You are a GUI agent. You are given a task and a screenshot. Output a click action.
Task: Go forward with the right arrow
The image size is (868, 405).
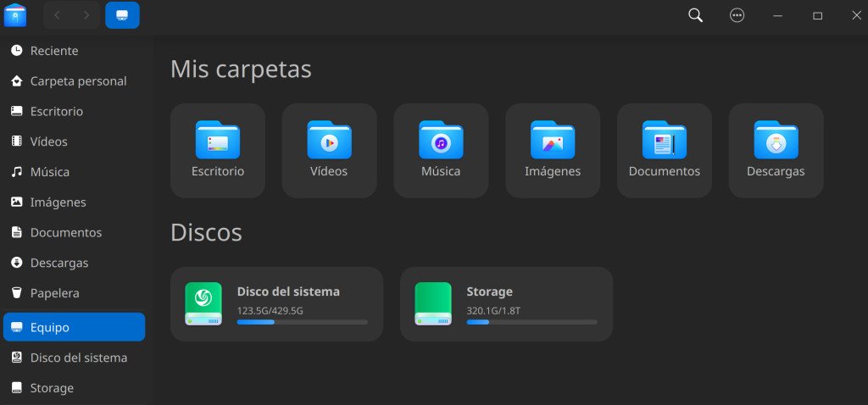point(86,15)
